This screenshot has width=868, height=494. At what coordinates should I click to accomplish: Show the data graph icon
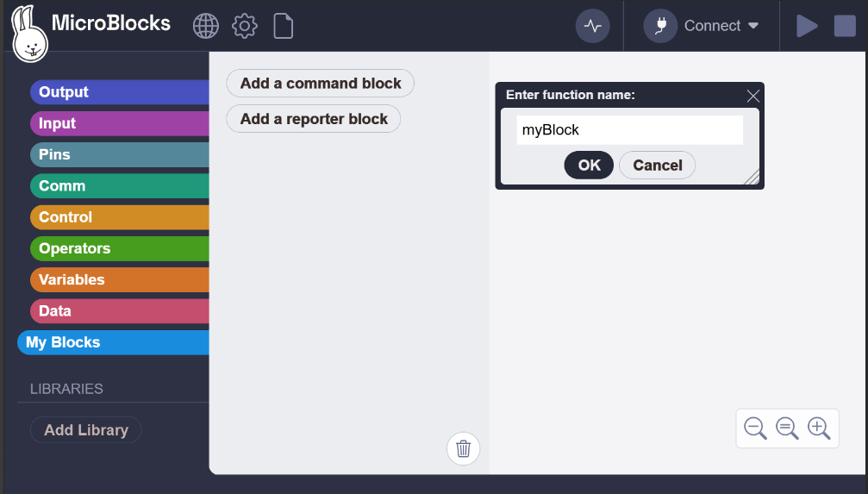click(x=592, y=26)
